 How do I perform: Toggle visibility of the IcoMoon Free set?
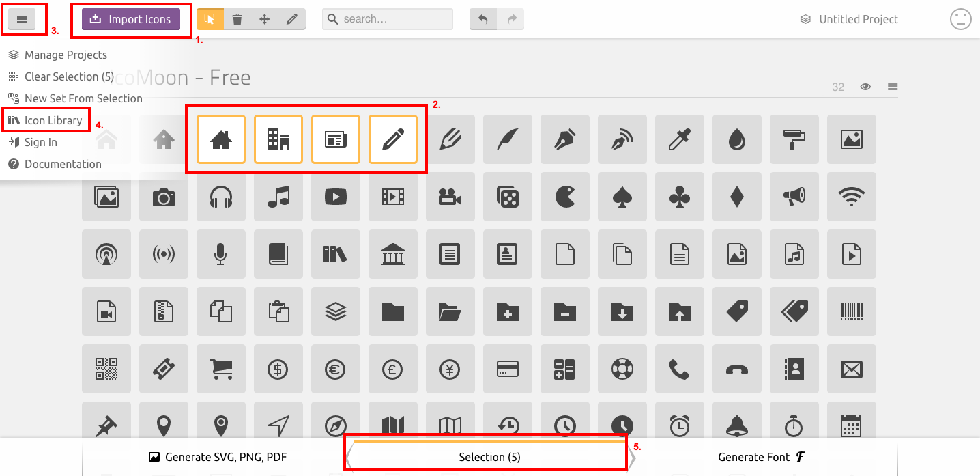(865, 87)
